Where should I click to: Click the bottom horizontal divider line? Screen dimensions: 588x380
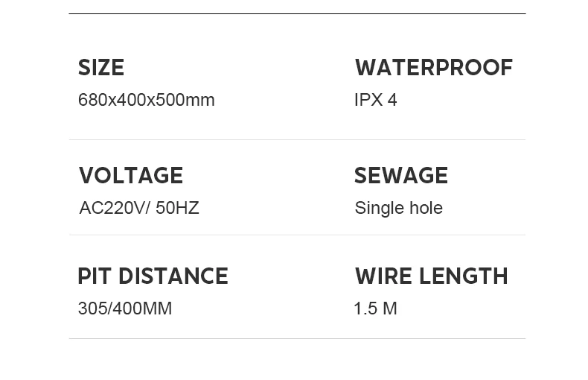[297, 338]
